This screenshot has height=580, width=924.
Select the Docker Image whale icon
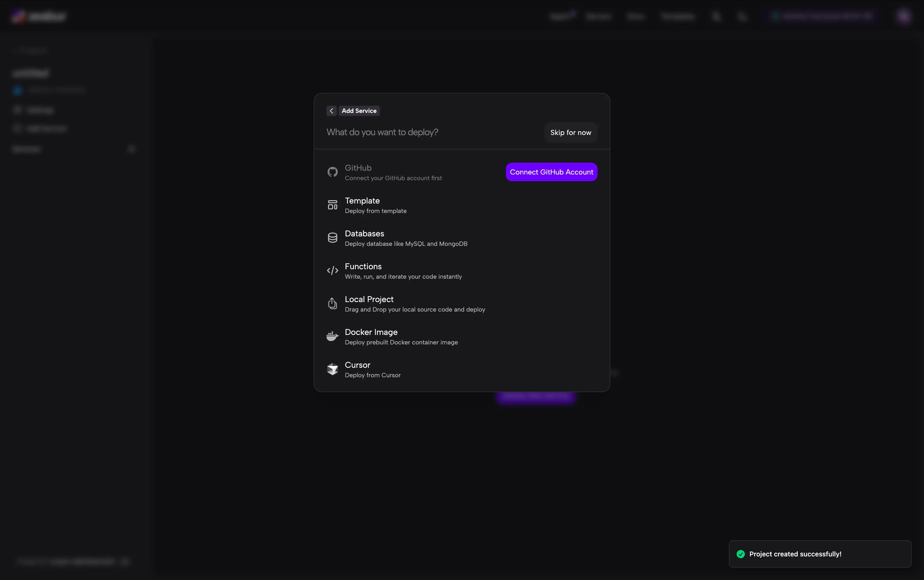[332, 336]
